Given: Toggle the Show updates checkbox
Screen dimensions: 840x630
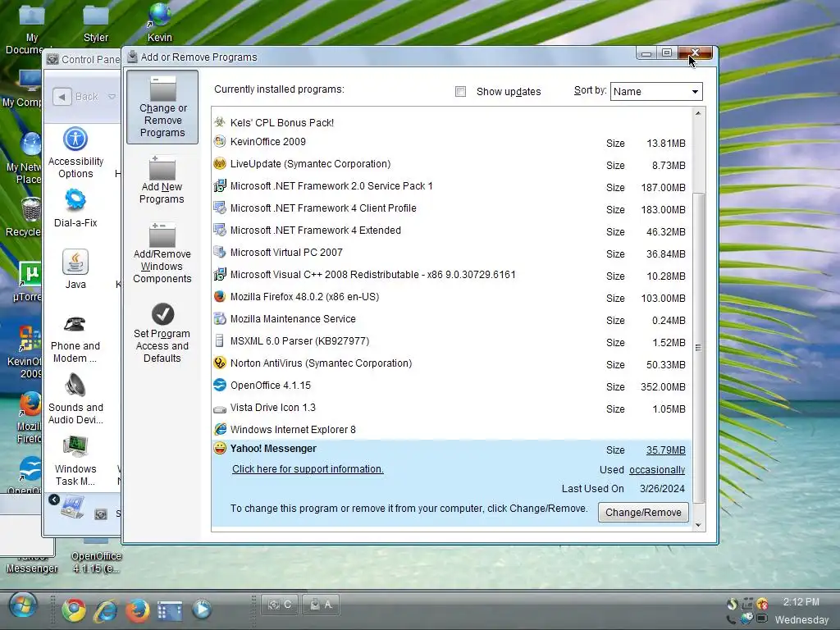Looking at the screenshot, I should [460, 92].
